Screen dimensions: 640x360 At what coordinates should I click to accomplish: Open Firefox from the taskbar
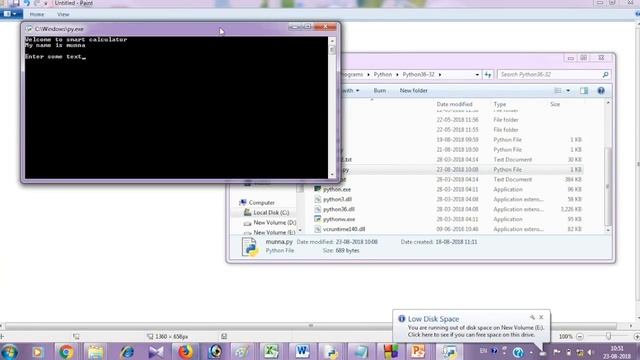(185, 352)
